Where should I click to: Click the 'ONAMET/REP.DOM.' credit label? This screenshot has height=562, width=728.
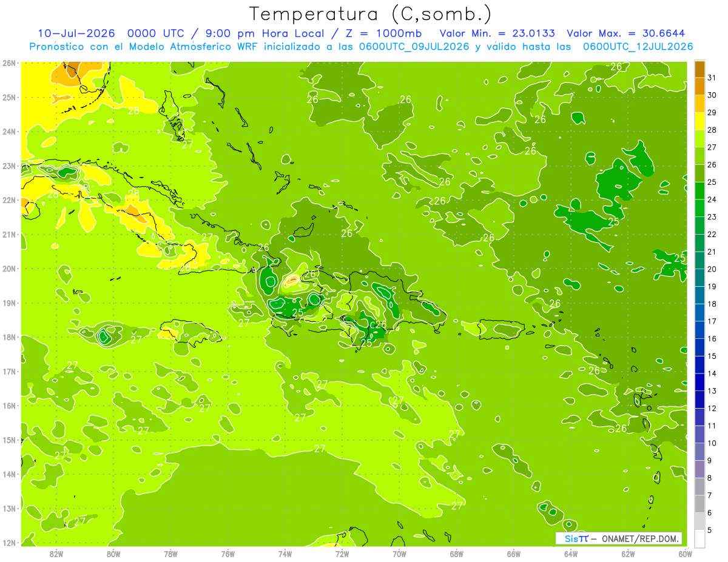click(641, 538)
